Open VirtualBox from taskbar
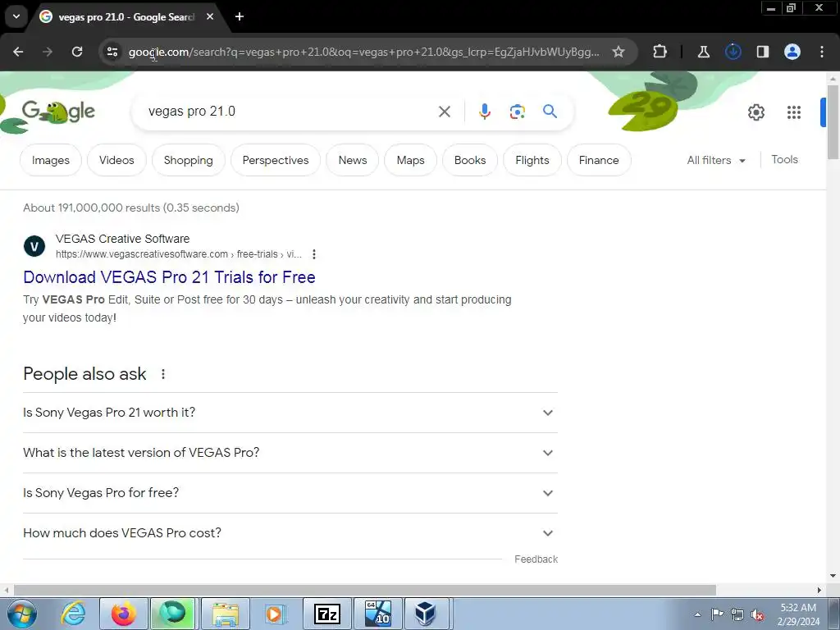The image size is (840, 630). pos(426,614)
